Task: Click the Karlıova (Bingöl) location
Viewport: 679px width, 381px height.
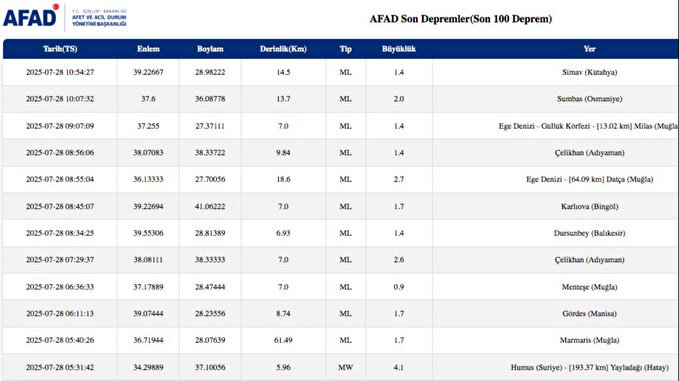Action: click(589, 207)
